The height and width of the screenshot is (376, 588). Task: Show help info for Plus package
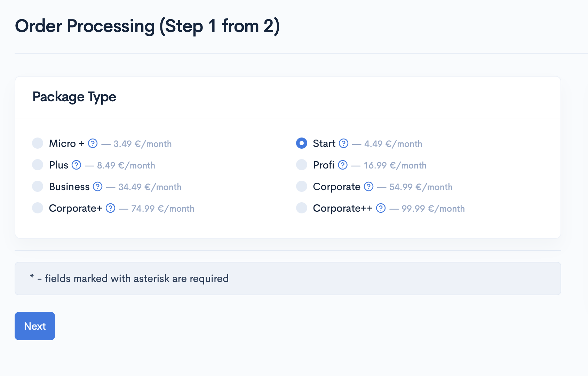pyautogui.click(x=76, y=165)
